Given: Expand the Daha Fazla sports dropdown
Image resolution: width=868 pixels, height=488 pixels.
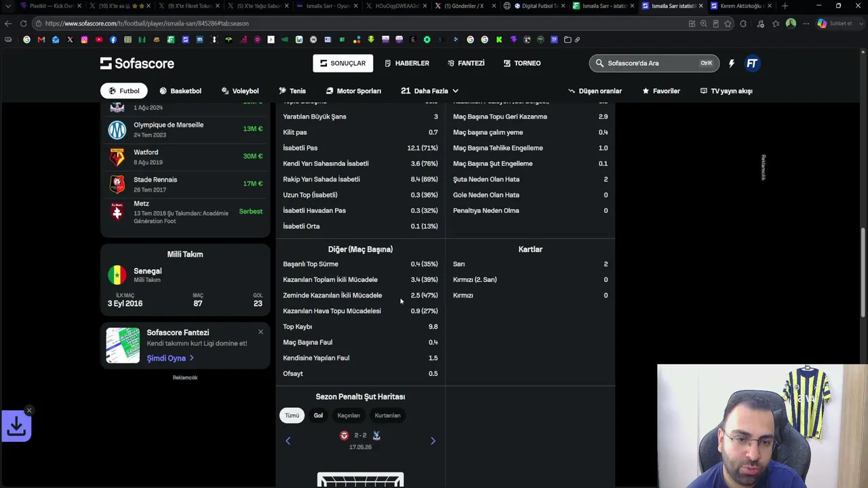Looking at the screenshot, I should (430, 91).
